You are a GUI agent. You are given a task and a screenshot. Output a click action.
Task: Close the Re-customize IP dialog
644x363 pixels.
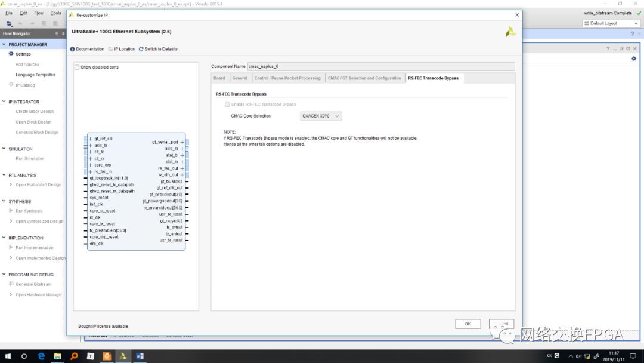click(x=517, y=15)
